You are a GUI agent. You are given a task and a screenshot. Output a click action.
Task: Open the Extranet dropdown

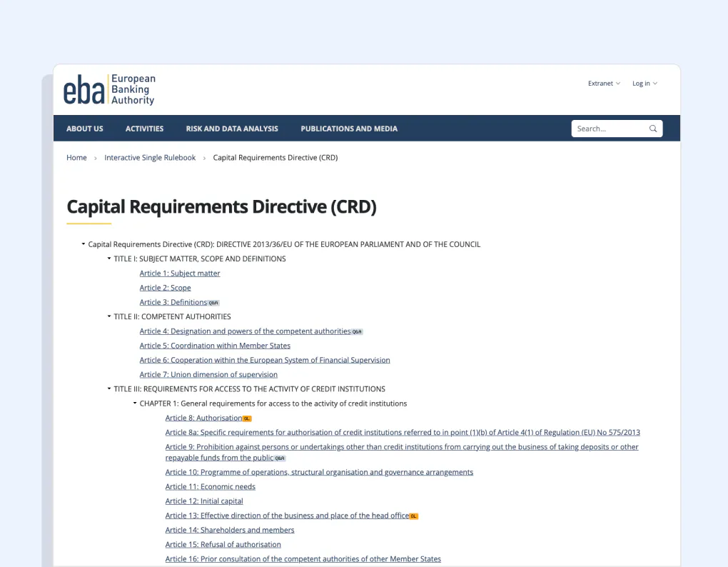pyautogui.click(x=604, y=84)
